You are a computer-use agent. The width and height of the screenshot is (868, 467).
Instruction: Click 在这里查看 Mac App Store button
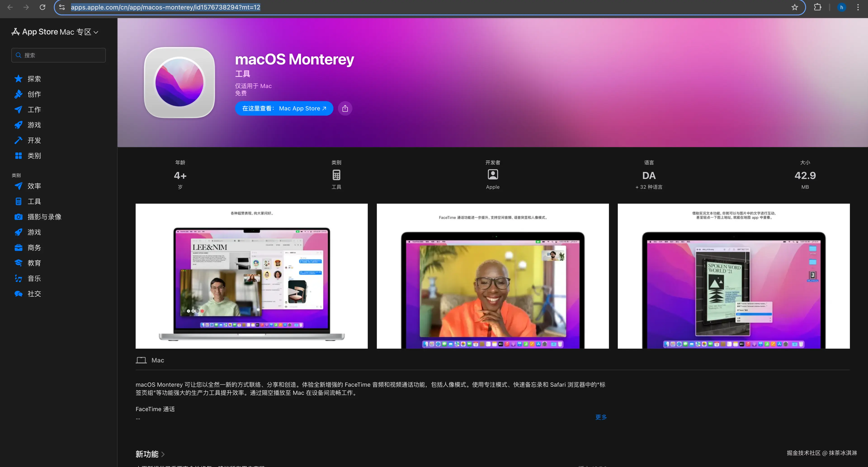(x=284, y=108)
